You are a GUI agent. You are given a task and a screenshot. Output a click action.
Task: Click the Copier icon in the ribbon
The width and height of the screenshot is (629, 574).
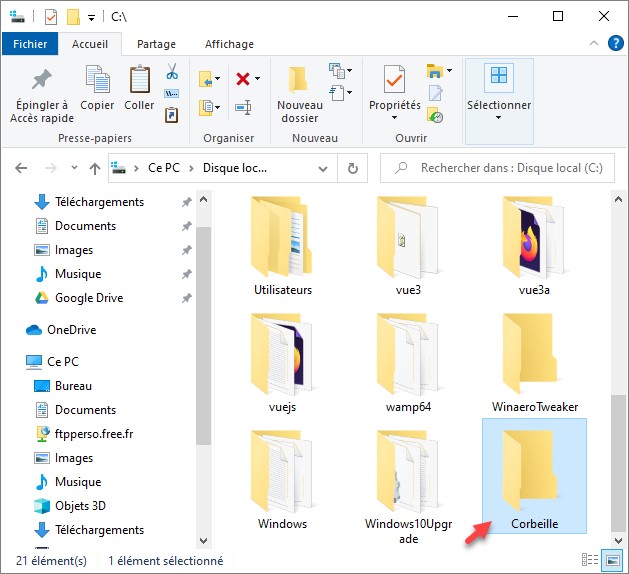pyautogui.click(x=97, y=80)
